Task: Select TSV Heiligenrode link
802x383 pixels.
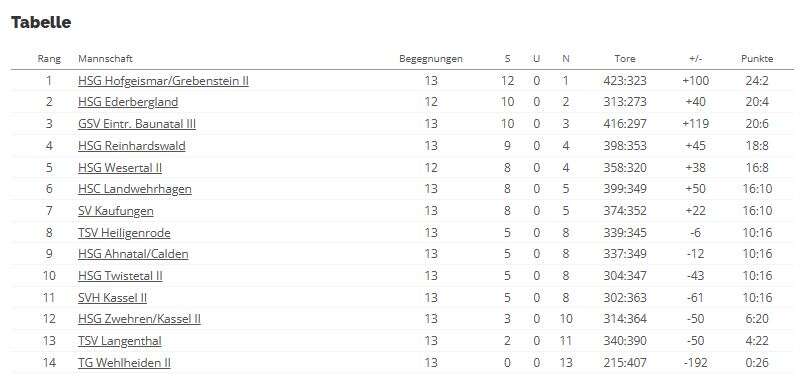Action: [124, 233]
